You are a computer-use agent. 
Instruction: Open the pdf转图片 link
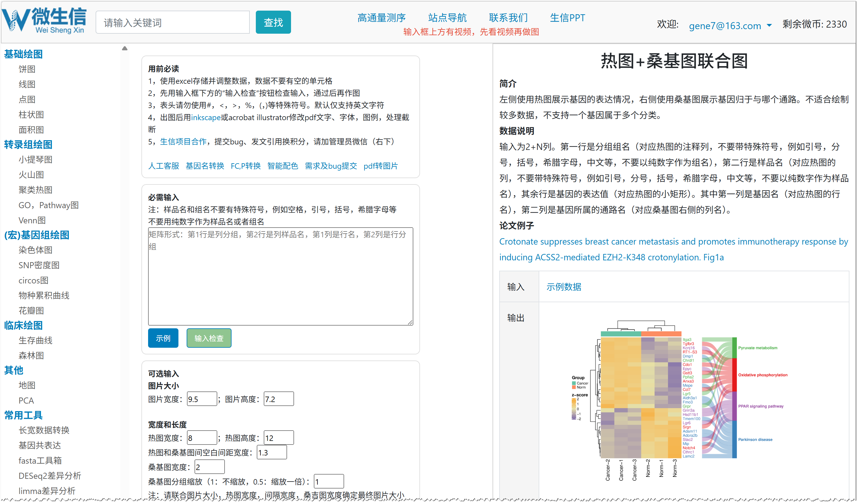pyautogui.click(x=380, y=166)
